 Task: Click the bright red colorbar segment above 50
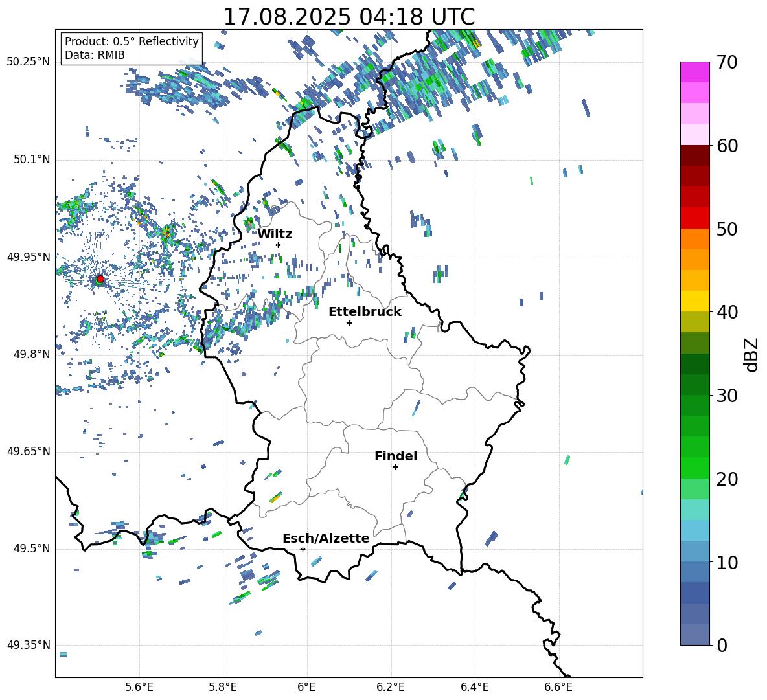(694, 218)
